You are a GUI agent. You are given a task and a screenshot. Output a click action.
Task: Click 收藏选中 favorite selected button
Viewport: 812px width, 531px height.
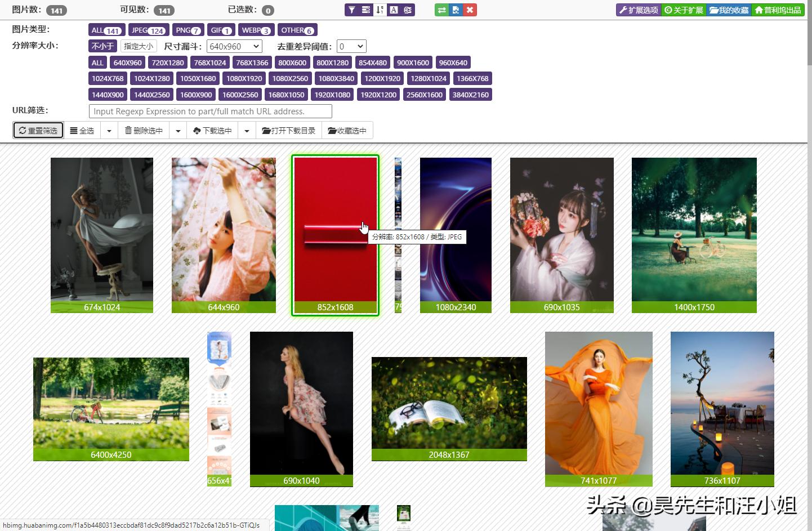(347, 131)
